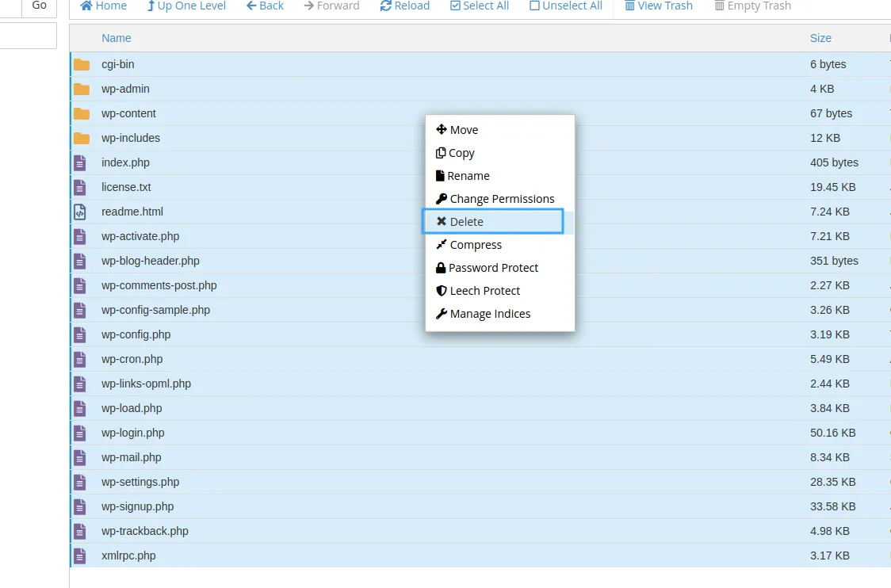891x588 pixels.
Task: Click the index.php file icon
Action: (x=79, y=162)
